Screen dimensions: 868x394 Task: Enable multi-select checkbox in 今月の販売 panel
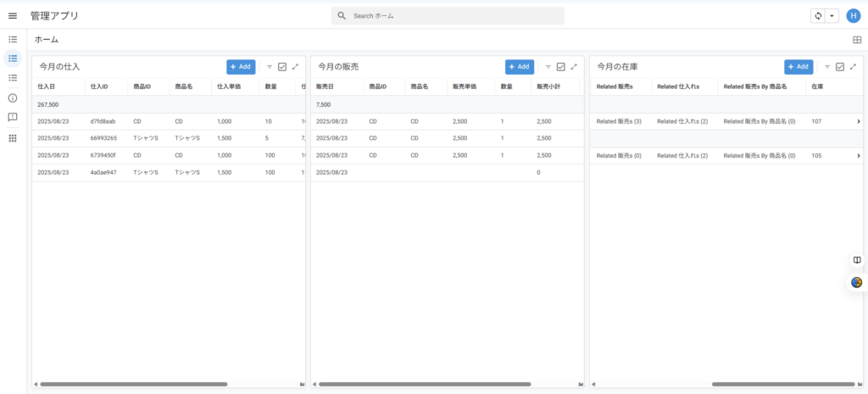point(561,67)
